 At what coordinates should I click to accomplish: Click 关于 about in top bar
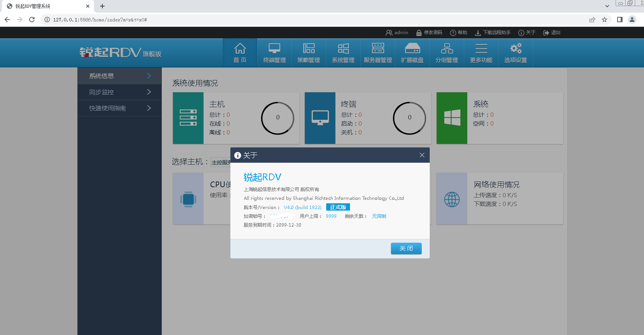(527, 33)
